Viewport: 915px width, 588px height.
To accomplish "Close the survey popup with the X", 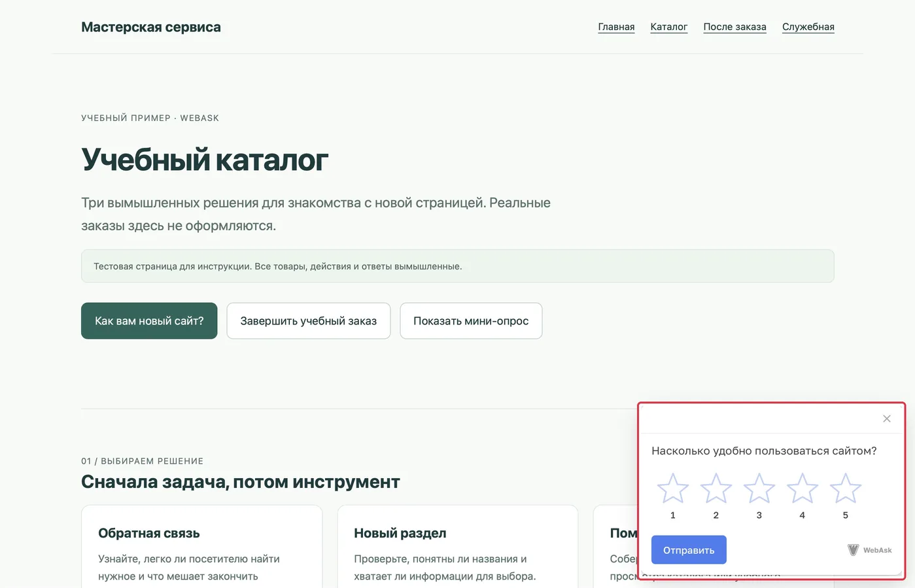I will coord(886,419).
